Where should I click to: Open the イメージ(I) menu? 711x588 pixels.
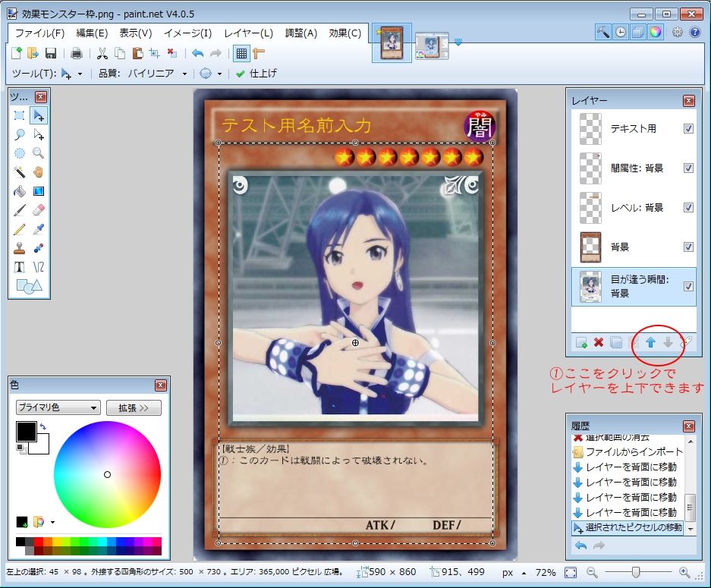187,33
